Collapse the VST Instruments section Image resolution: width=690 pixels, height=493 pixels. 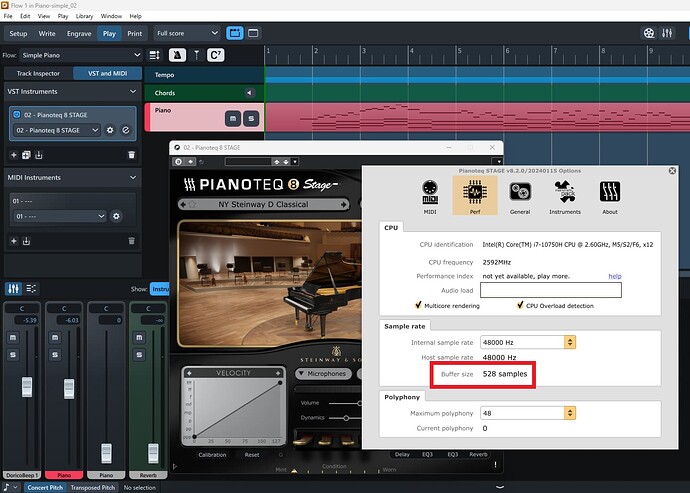pyautogui.click(x=133, y=91)
